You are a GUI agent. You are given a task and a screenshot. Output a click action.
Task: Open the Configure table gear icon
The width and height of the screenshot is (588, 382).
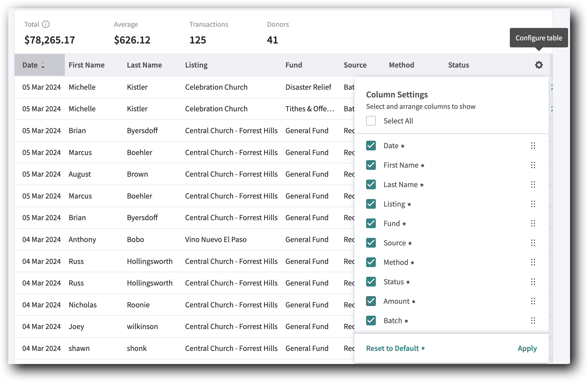[x=538, y=65]
